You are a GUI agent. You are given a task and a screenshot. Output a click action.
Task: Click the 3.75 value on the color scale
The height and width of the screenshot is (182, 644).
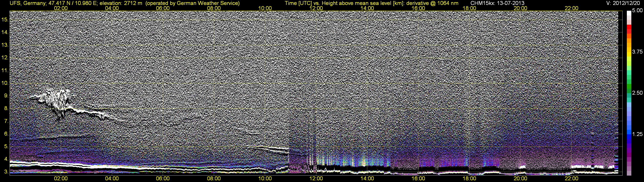click(x=637, y=52)
